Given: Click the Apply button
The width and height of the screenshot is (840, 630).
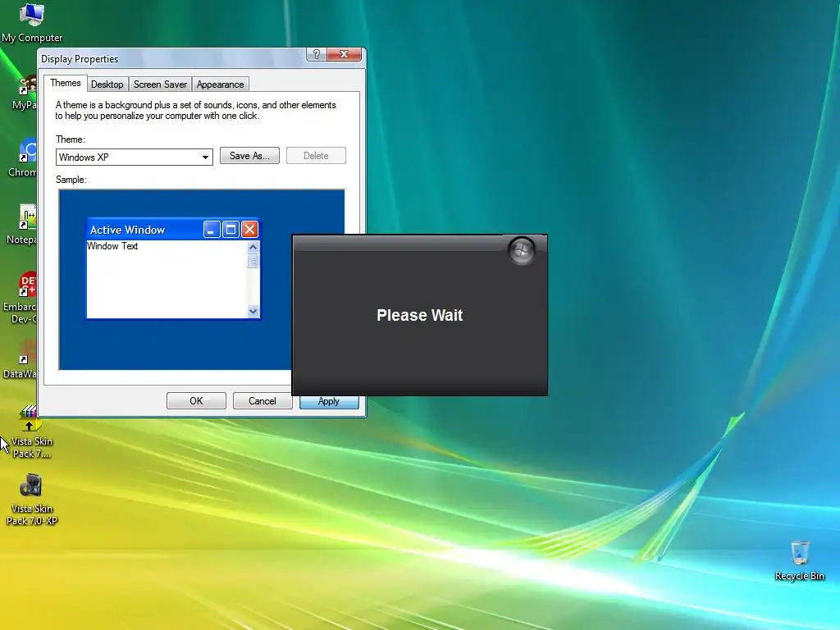Looking at the screenshot, I should [x=329, y=402].
